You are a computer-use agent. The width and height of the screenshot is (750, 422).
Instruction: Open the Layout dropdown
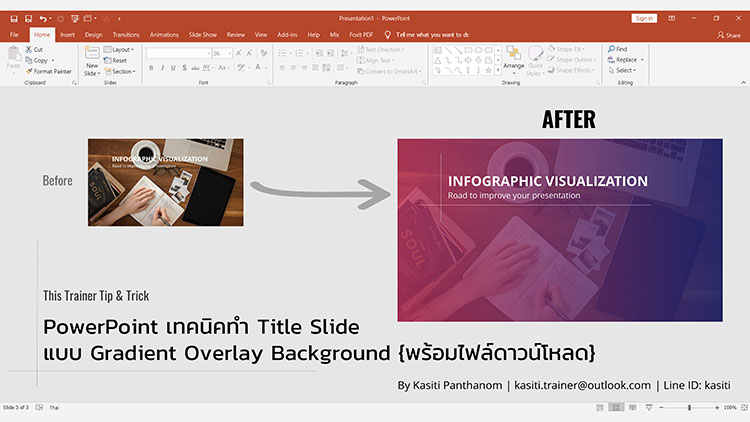point(119,49)
